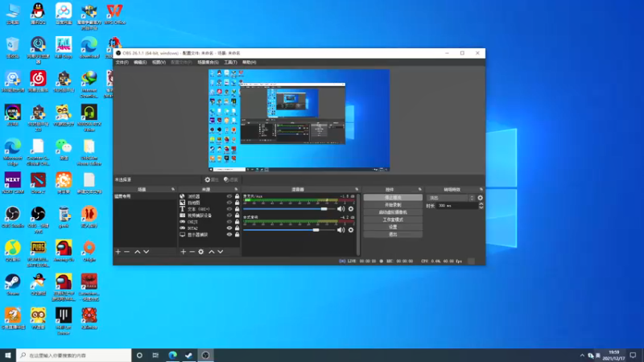Pop out the 场景 dock panel
The width and height of the screenshot is (644, 362).
click(x=173, y=189)
